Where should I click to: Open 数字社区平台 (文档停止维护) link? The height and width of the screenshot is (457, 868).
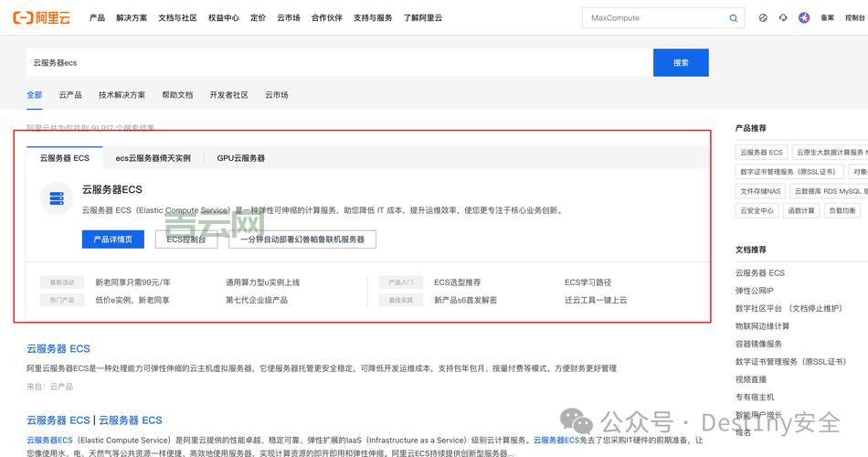(789, 308)
